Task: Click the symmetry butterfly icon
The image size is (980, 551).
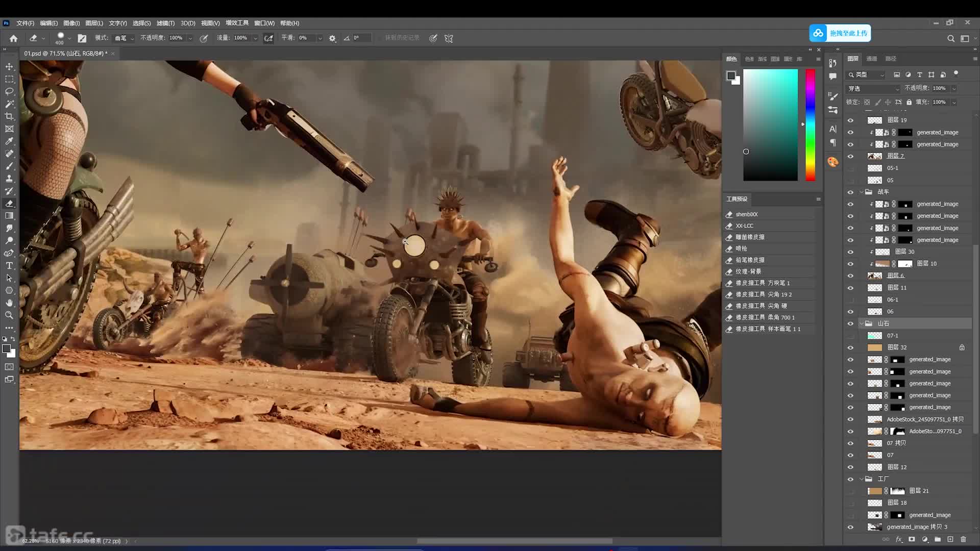Action: pos(449,38)
